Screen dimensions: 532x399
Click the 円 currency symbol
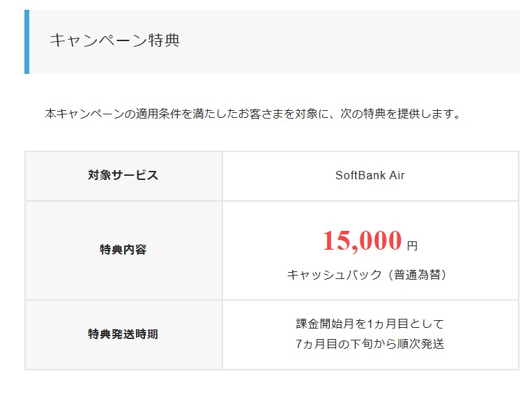(412, 246)
